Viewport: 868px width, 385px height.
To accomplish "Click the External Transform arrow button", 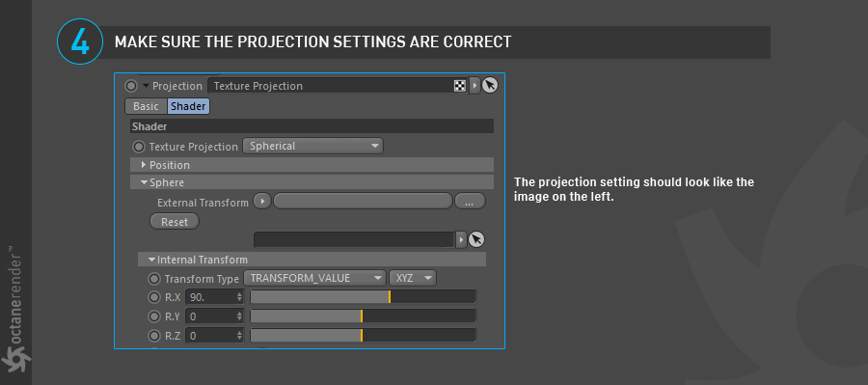I will [262, 201].
